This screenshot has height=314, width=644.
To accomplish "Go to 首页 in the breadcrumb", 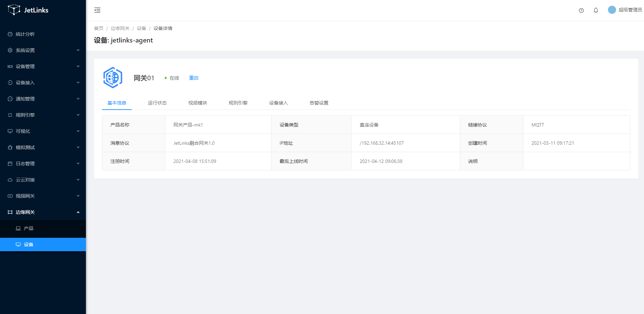I will click(99, 28).
